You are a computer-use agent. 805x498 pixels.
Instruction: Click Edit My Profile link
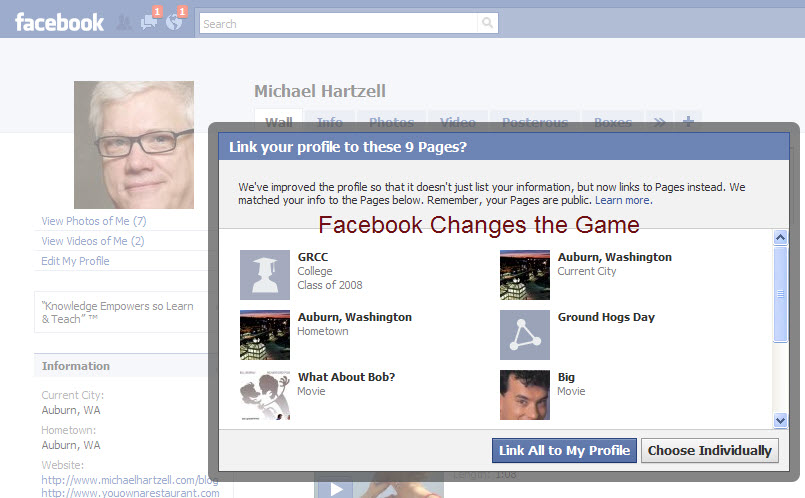[75, 261]
